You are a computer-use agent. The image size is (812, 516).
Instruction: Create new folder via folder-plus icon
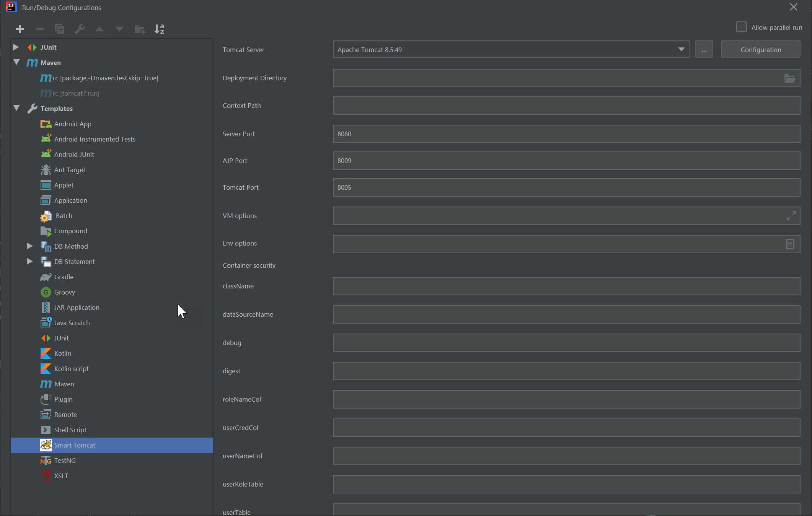[140, 29]
